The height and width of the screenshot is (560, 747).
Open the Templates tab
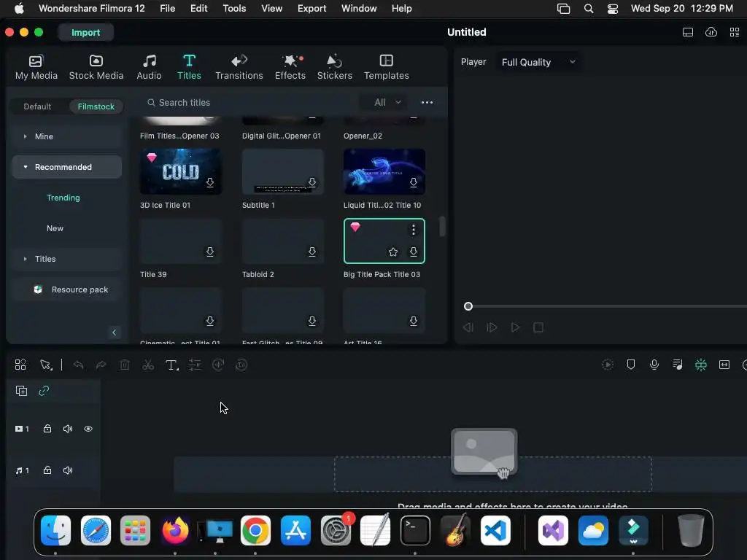pyautogui.click(x=387, y=67)
